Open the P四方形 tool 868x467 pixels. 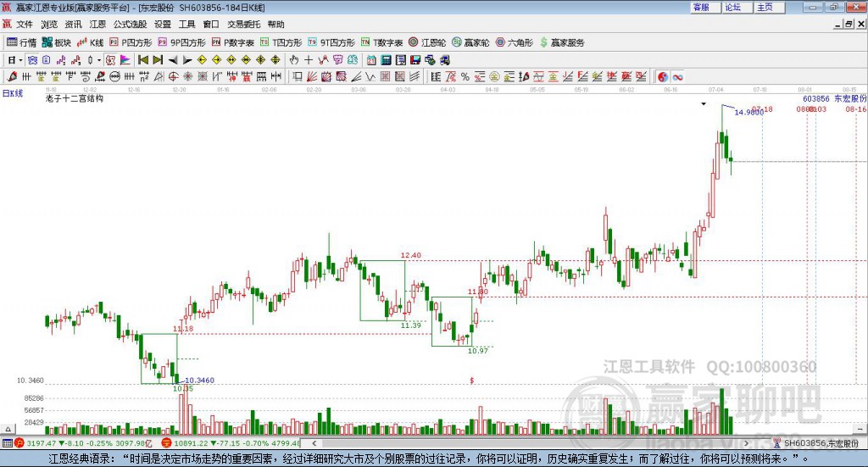[131, 42]
